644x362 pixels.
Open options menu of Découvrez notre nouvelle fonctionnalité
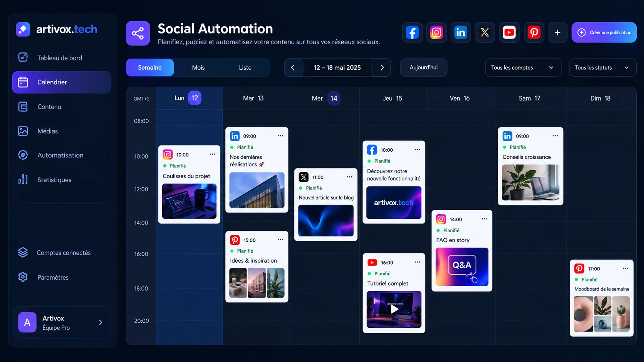pos(417,149)
